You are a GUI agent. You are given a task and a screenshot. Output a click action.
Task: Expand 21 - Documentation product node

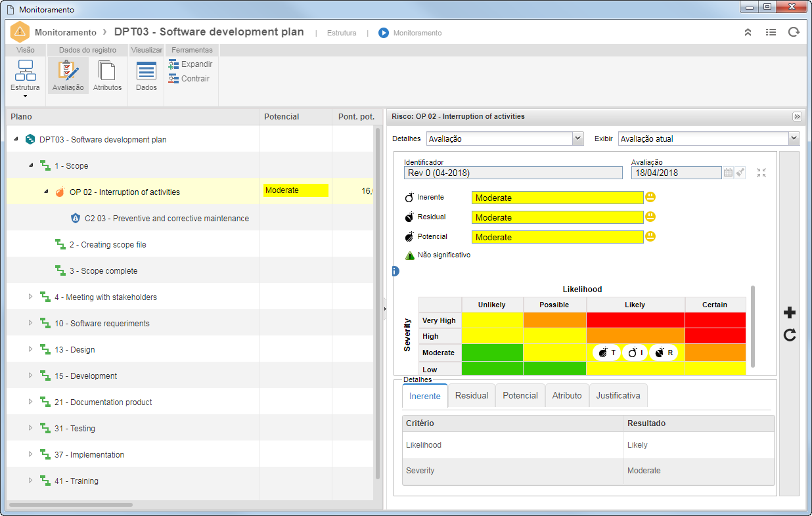30,402
